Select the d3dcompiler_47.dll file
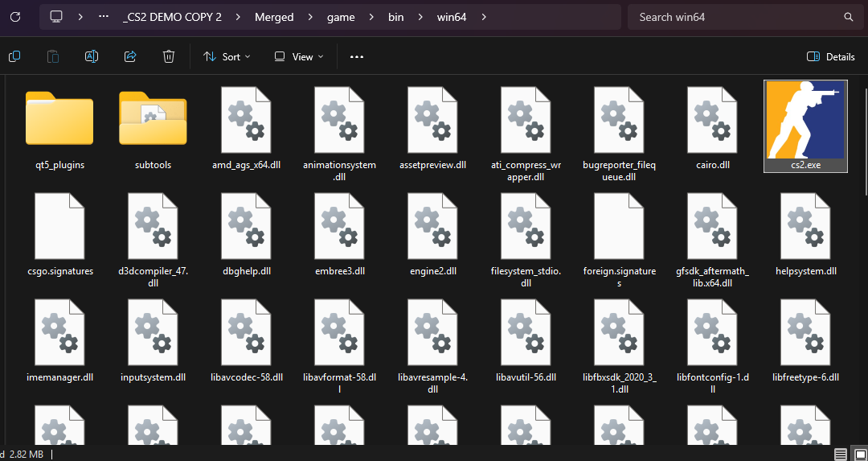The height and width of the screenshot is (461, 868). coord(153,241)
